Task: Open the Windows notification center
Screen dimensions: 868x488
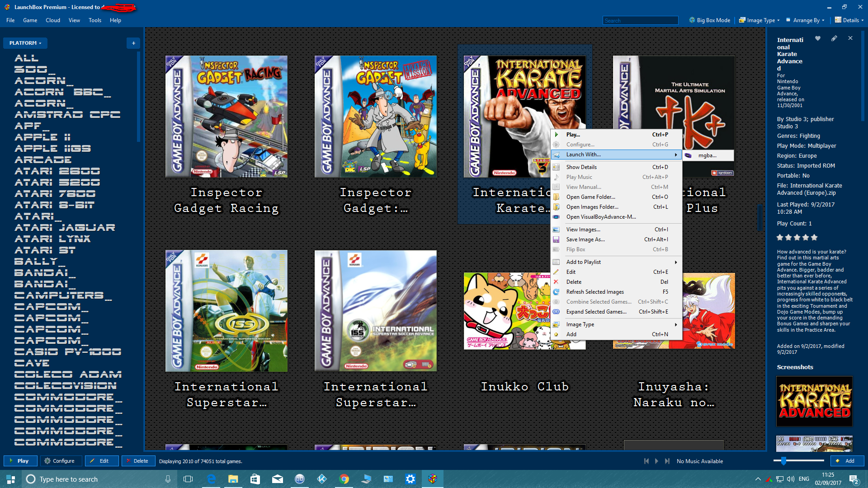Action: click(x=854, y=479)
